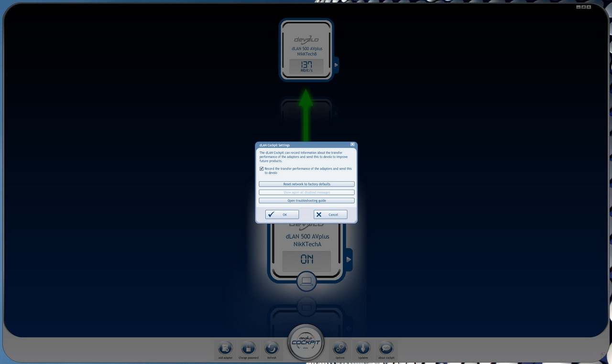Click the 'dLAN Cockpit Settings' dialog title
The width and height of the screenshot is (612, 364).
(x=274, y=145)
